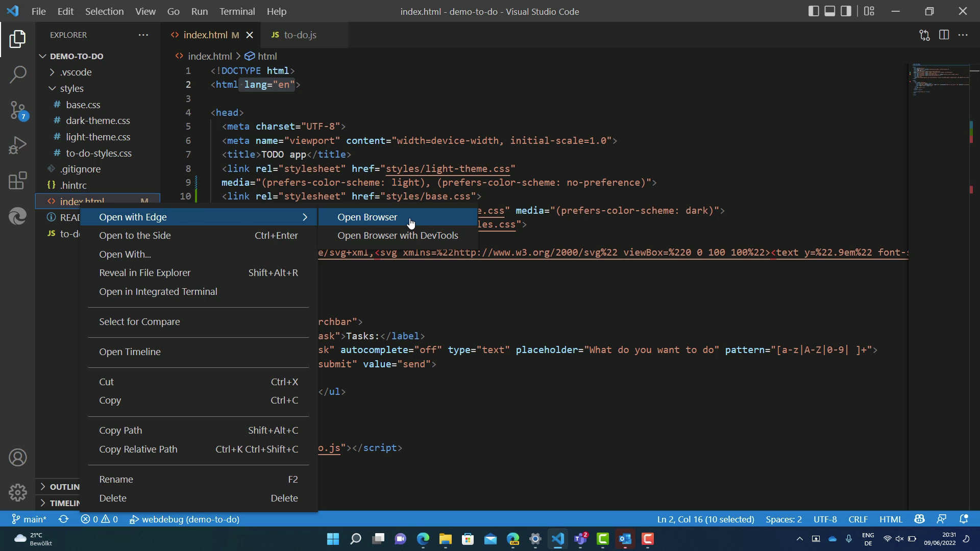
Task: Click the Remote Explorer webdebug icon
Action: coord(134,519)
